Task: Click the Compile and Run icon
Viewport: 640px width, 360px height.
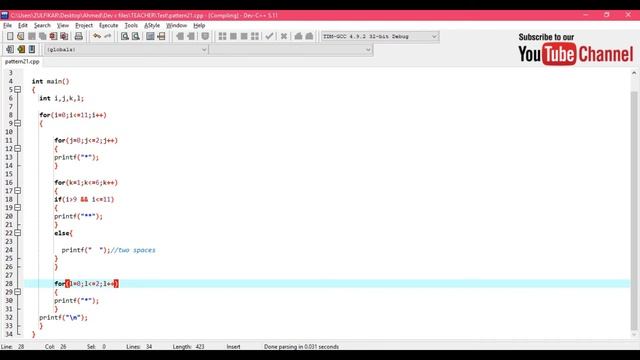Action: 244,36
